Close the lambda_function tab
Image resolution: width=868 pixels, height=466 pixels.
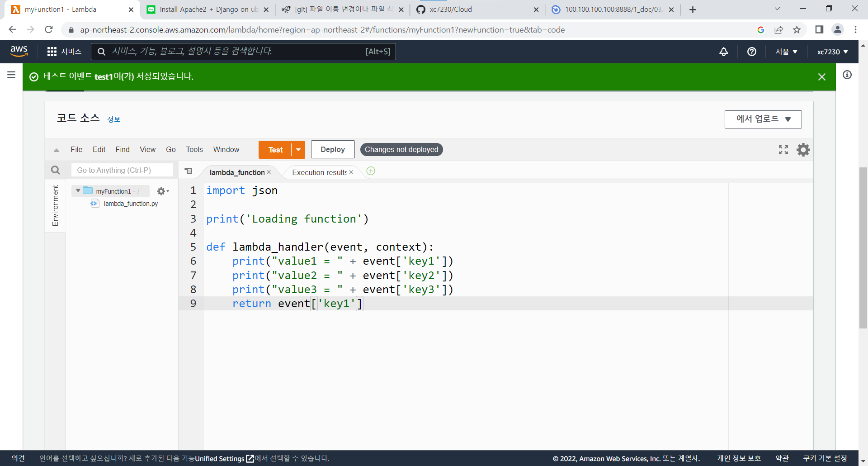[269, 172]
